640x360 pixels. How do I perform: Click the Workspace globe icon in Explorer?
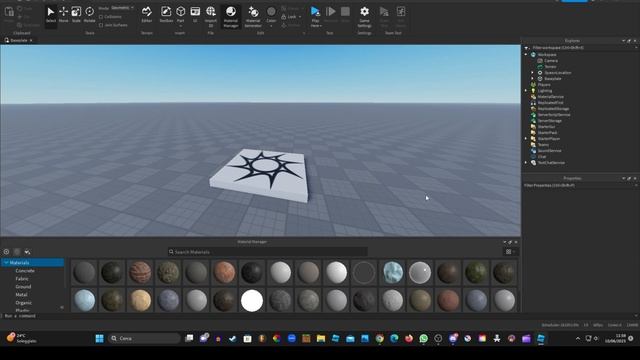[533, 54]
